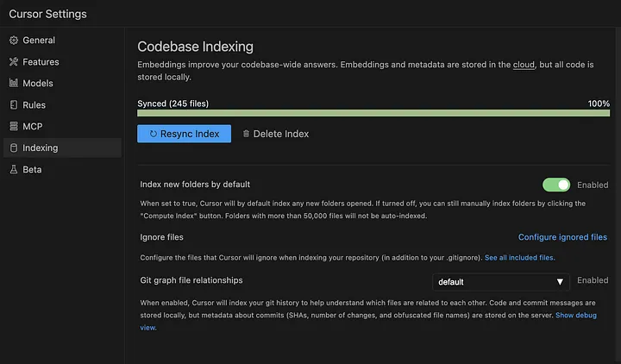The image size is (621, 364).
Task: Select the Indexing sidebar label
Action: click(41, 147)
